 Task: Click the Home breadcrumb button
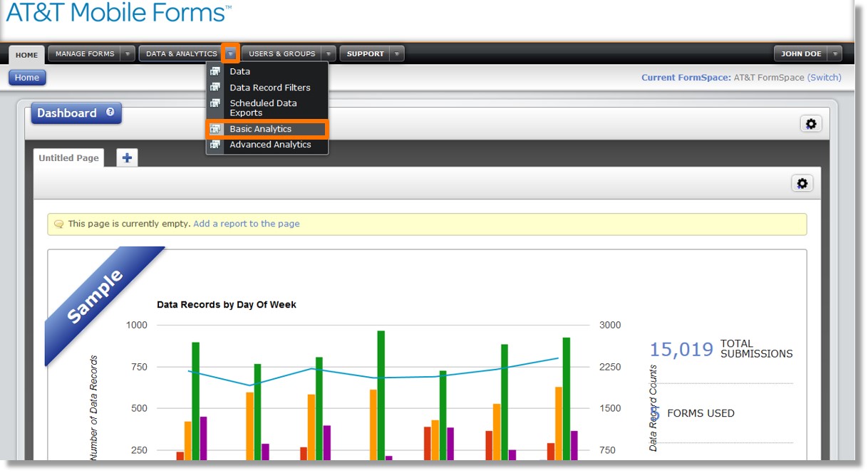(27, 78)
